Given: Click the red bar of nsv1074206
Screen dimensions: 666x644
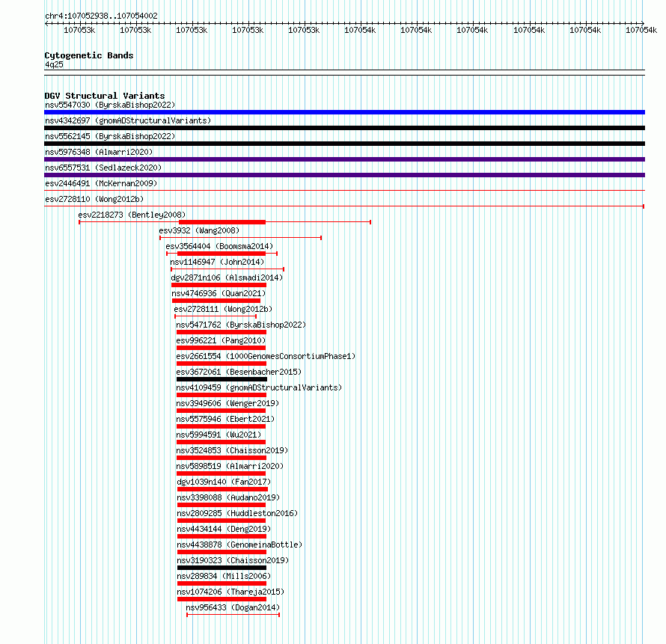Looking at the screenshot, I should pyautogui.click(x=222, y=599).
